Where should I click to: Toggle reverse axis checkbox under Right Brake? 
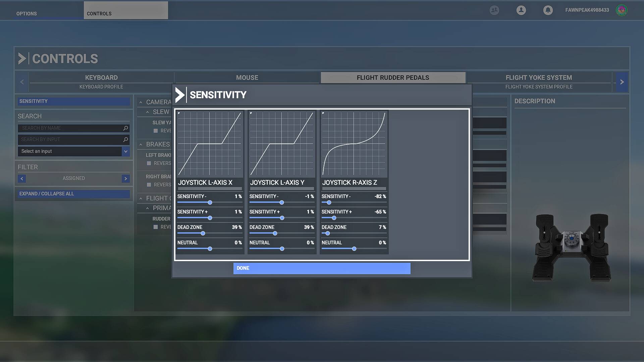149,185
